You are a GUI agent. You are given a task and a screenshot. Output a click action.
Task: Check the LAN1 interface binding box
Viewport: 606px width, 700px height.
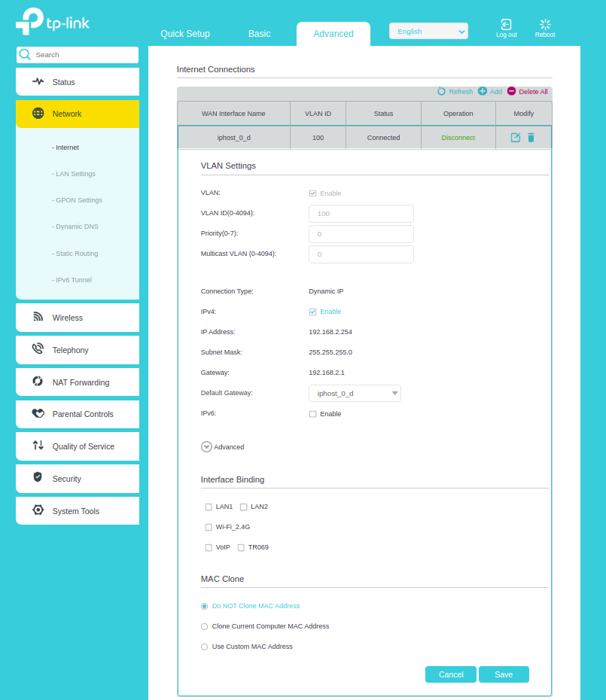pos(209,507)
